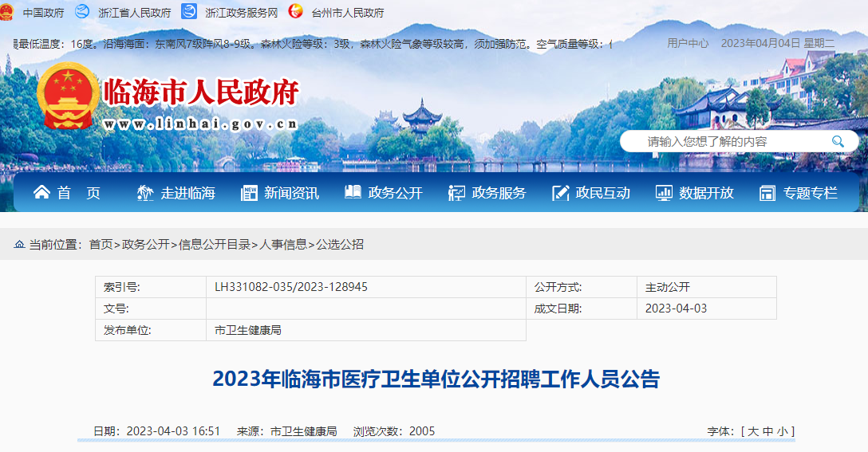Viewport: 868px width, 452px height.
Task: Click the 来源：市卫生健康局 text
Action: 286,431
